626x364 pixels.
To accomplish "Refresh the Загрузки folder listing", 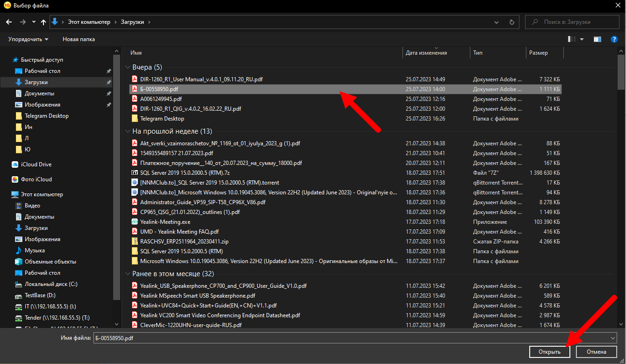I will pyautogui.click(x=512, y=22).
